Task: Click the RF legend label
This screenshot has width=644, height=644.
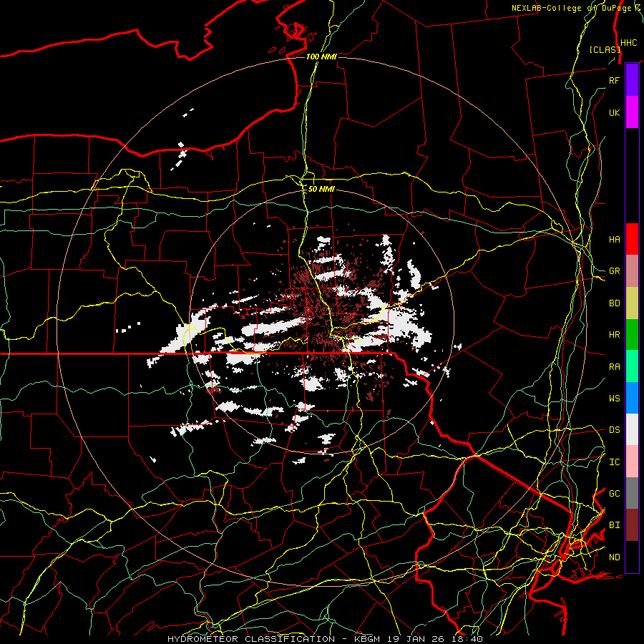Action: (x=614, y=80)
